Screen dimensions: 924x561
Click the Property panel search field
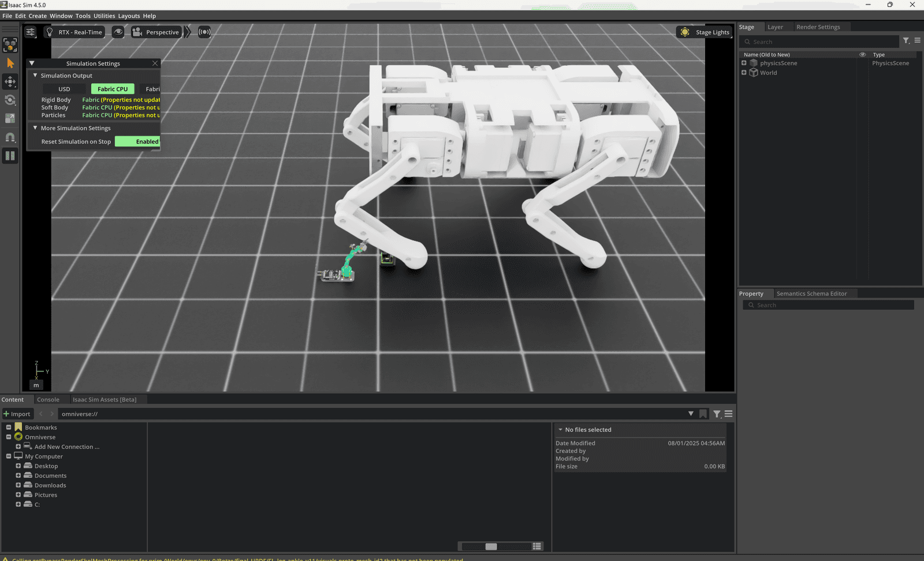[x=828, y=305]
